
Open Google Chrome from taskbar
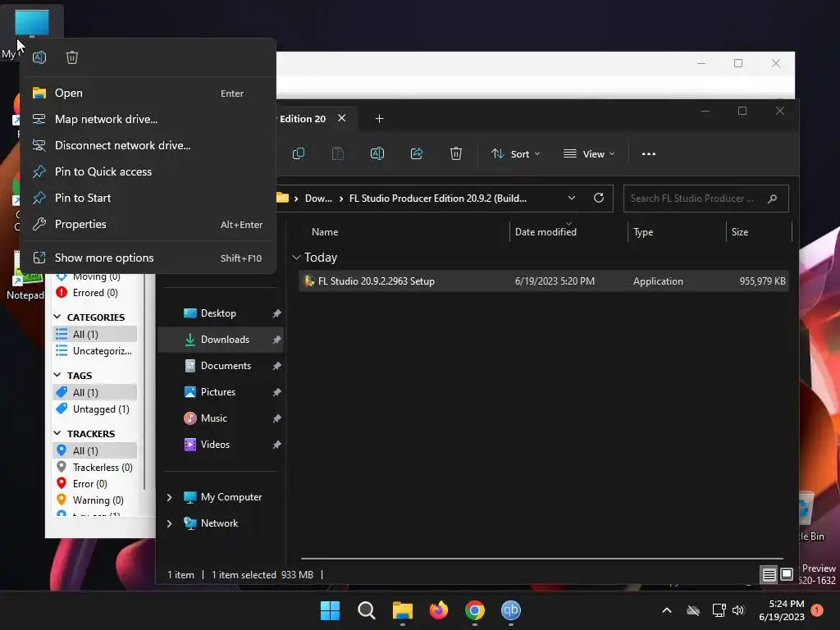475,610
